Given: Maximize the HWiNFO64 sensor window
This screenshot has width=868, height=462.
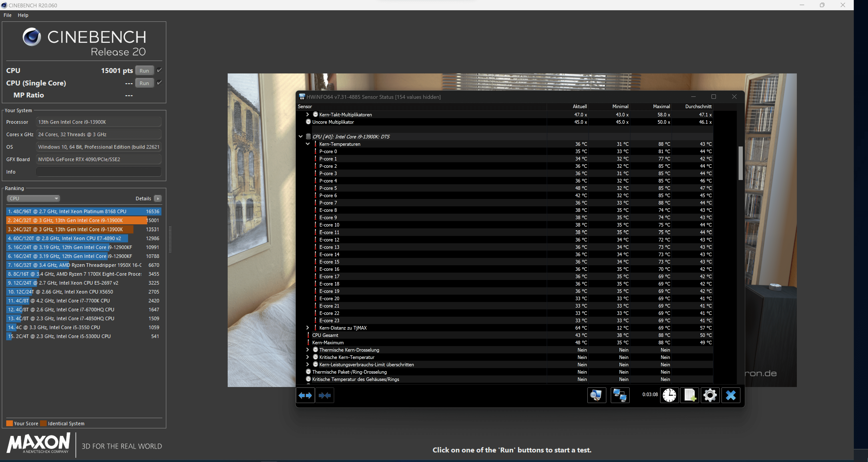Looking at the screenshot, I should click(x=714, y=97).
